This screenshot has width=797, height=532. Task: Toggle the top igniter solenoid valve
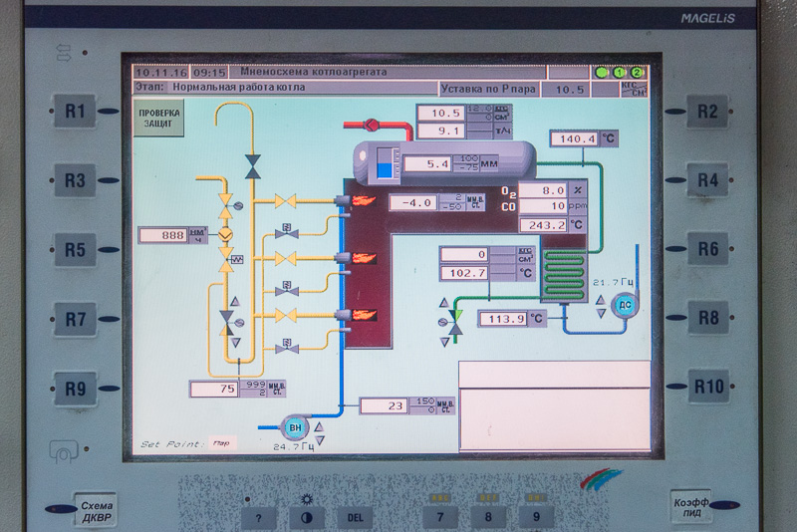(287, 231)
